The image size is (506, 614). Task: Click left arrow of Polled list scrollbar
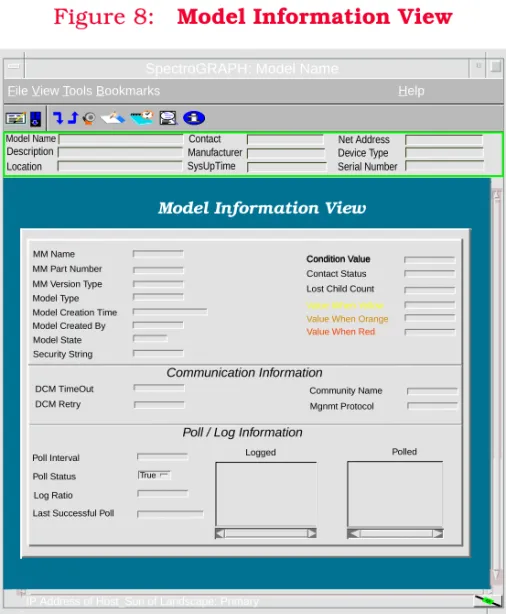click(x=353, y=533)
